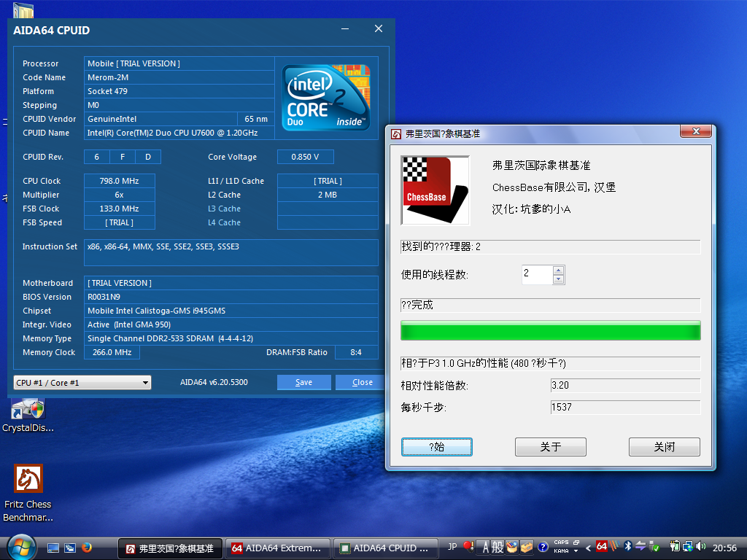747x560 pixels.
Task: Click the Chipset value 'Mobile Intel Calistoga-GMS i945GMS'
Action: pyautogui.click(x=231, y=311)
